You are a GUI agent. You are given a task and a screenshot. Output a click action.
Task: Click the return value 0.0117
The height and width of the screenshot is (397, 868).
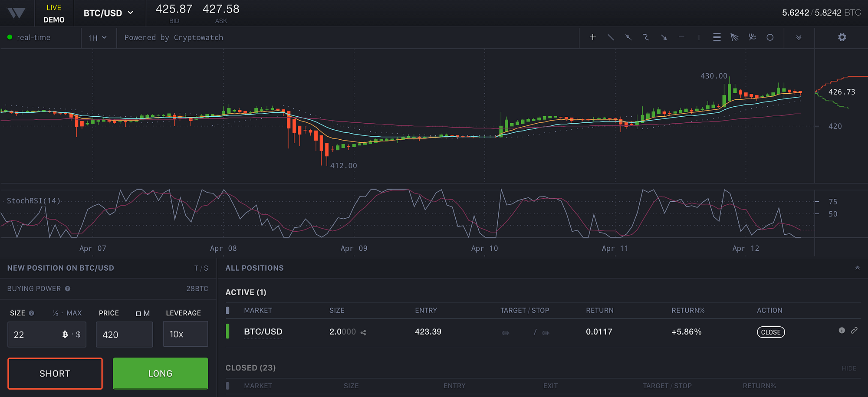(x=599, y=332)
